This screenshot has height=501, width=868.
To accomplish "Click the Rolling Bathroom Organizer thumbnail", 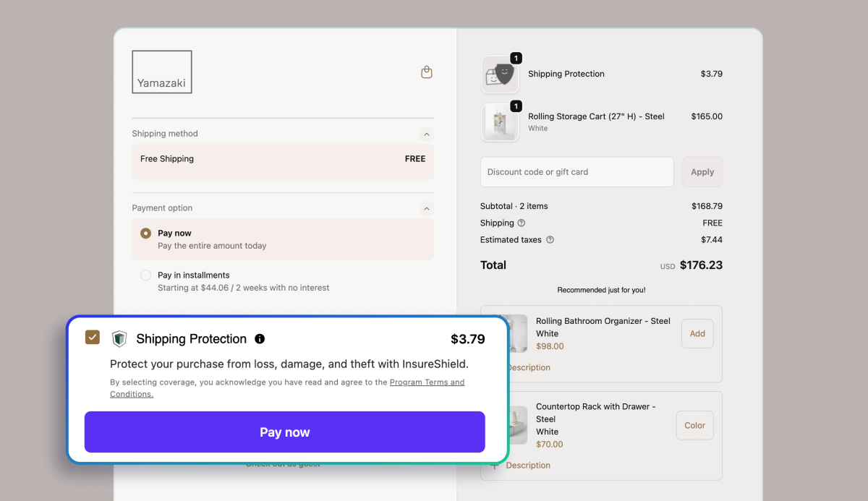I will click(x=517, y=333).
